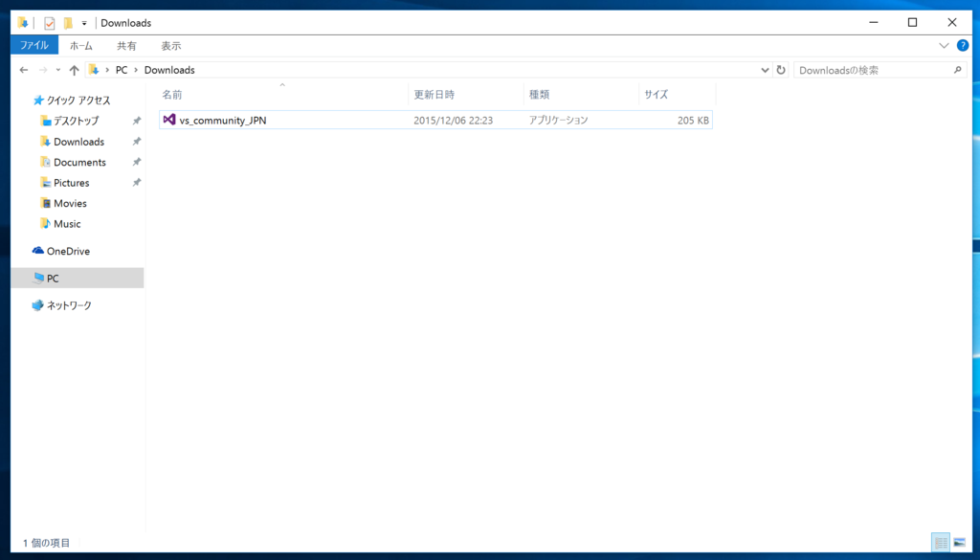
Task: Open the 表示 ribbon tab
Action: 171,45
